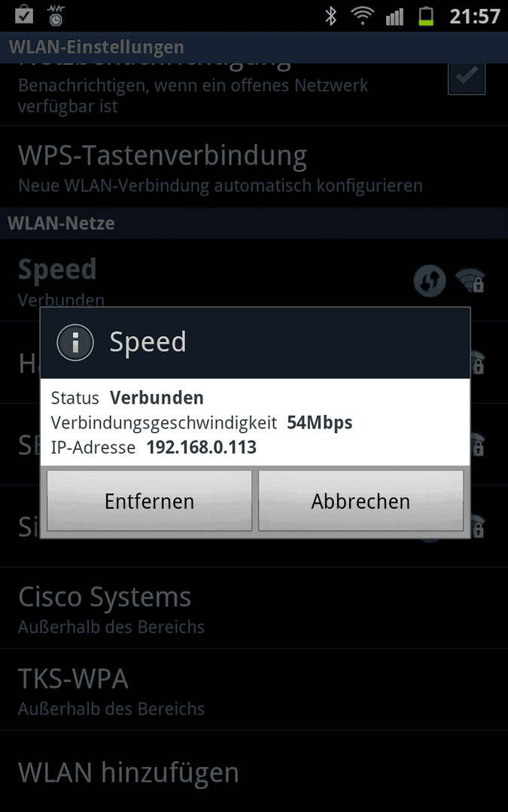Tap the Speed network list entry
Screen dimensions: 508x812
254,280
